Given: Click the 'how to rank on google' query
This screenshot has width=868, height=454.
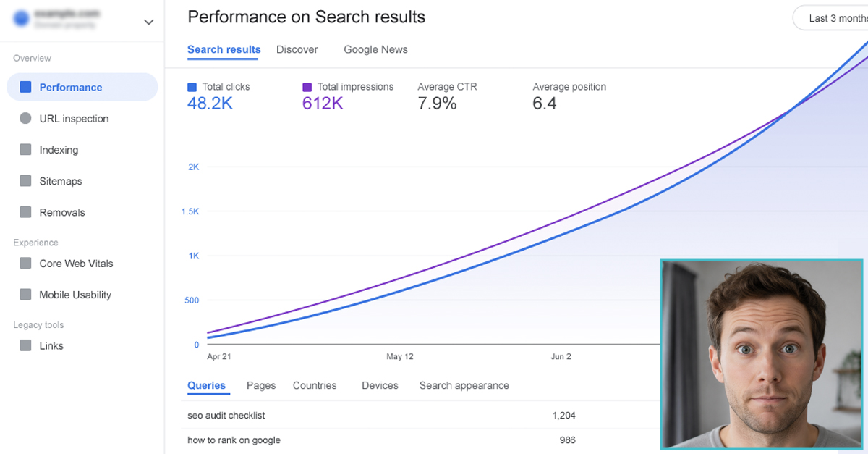Looking at the screenshot, I should pos(234,440).
